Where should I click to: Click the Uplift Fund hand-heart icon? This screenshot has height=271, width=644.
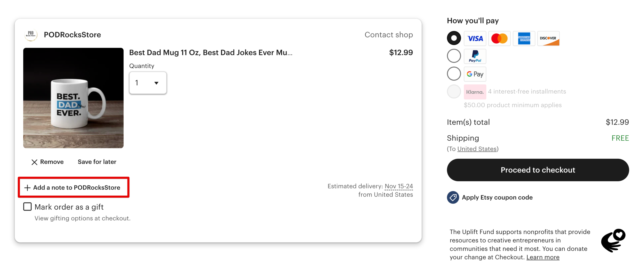(613, 240)
